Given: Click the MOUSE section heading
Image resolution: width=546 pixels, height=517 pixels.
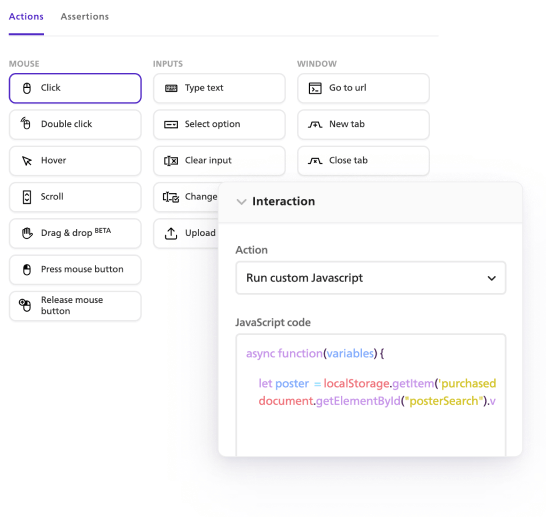Looking at the screenshot, I should (24, 64).
